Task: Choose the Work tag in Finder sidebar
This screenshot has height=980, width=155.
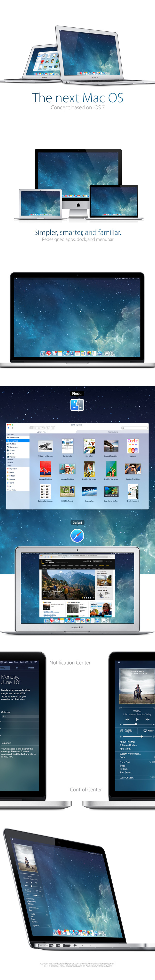Action: 18,486
